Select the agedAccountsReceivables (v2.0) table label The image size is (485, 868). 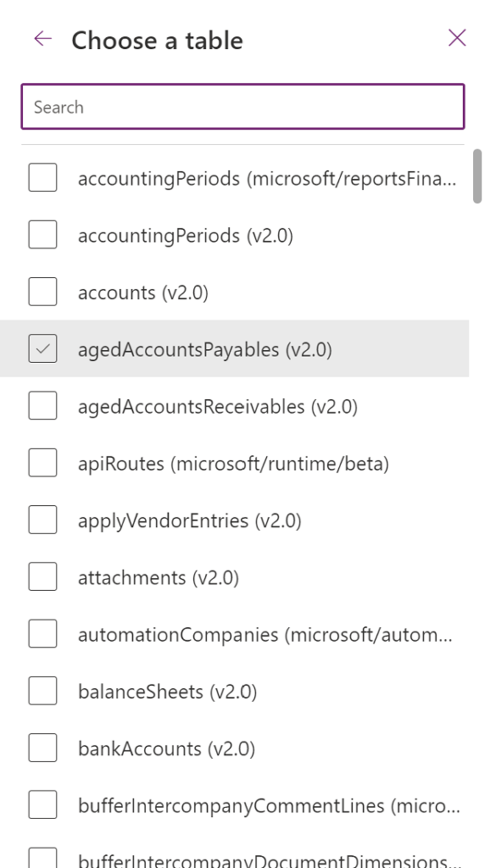pos(217,406)
